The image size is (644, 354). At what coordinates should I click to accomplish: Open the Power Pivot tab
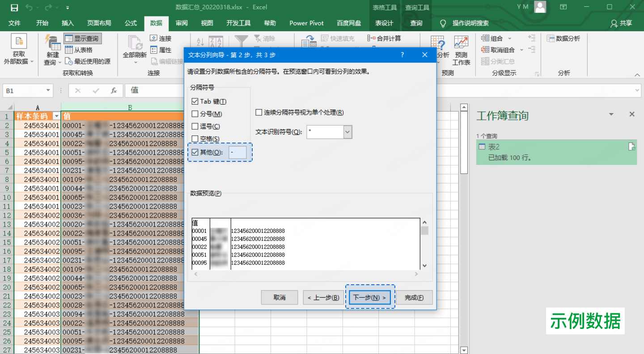[306, 23]
